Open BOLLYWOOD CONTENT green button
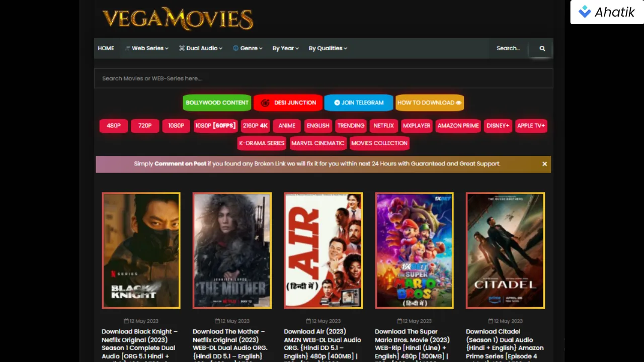 217,103
